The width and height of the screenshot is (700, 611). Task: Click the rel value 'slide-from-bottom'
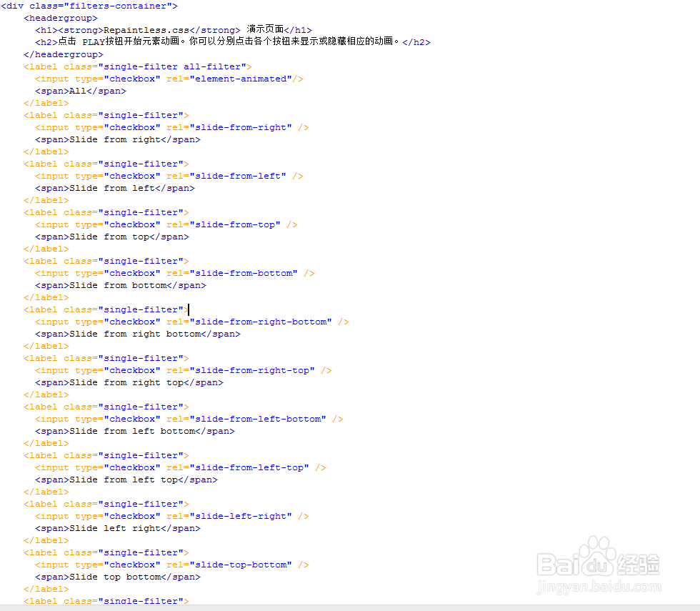point(244,273)
